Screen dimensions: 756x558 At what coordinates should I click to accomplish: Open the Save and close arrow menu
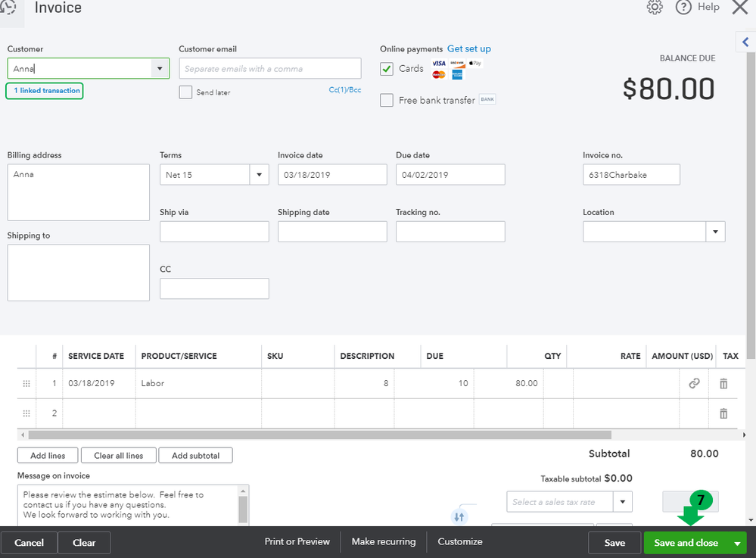click(x=737, y=543)
